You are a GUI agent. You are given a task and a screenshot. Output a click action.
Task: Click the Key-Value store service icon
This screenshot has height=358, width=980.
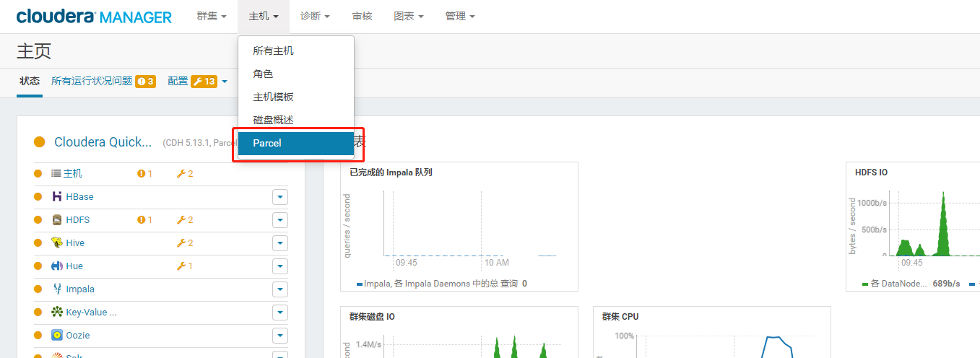(x=57, y=312)
